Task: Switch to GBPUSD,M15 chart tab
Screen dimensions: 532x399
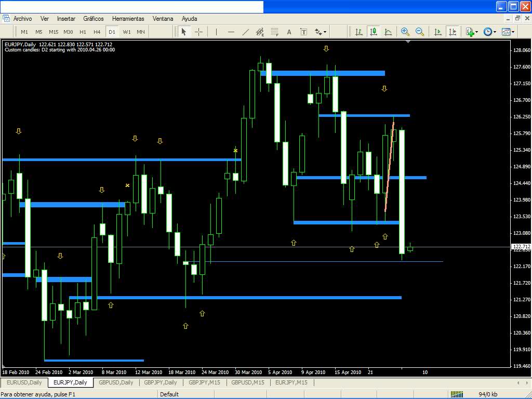Action: (248, 382)
